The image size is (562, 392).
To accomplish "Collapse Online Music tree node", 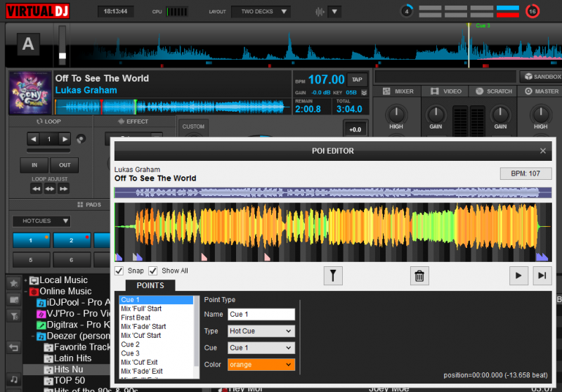I will pyautogui.click(x=26, y=292).
